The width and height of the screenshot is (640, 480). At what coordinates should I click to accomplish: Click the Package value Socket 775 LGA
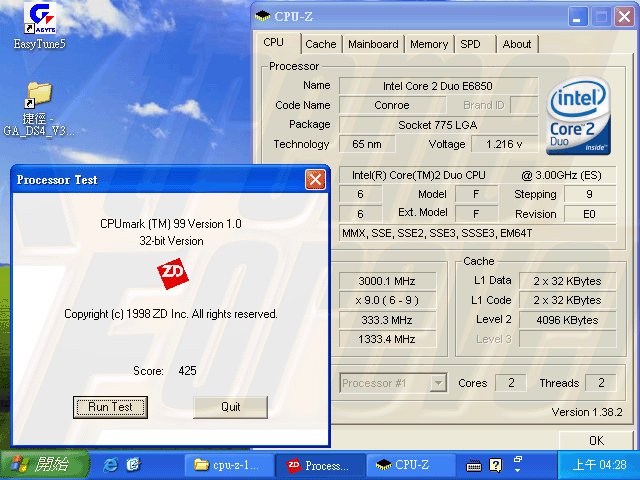438,125
